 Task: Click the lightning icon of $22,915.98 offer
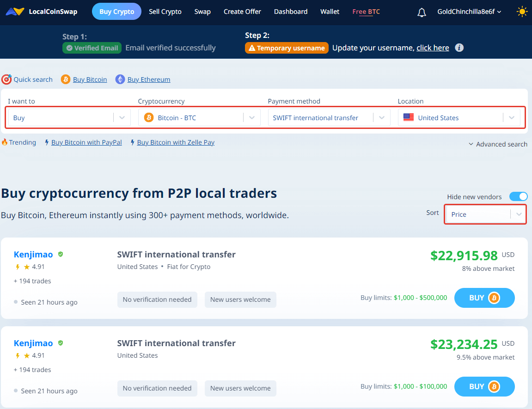(x=18, y=267)
